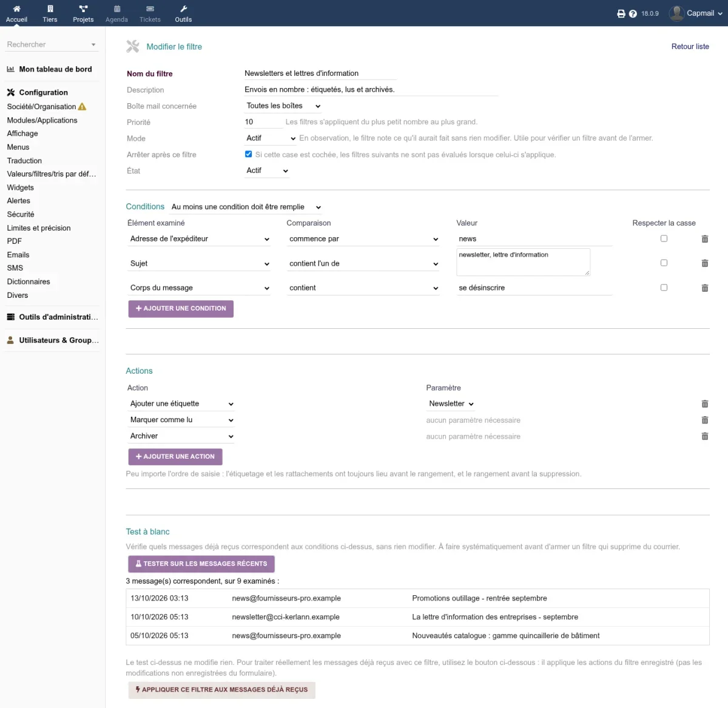Select the Emails configuration menu entry
728x708 pixels.
[18, 255]
